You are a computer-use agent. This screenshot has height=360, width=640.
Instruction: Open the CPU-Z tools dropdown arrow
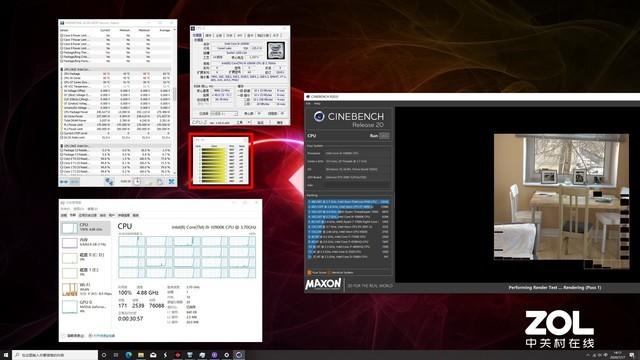[x=249, y=122]
